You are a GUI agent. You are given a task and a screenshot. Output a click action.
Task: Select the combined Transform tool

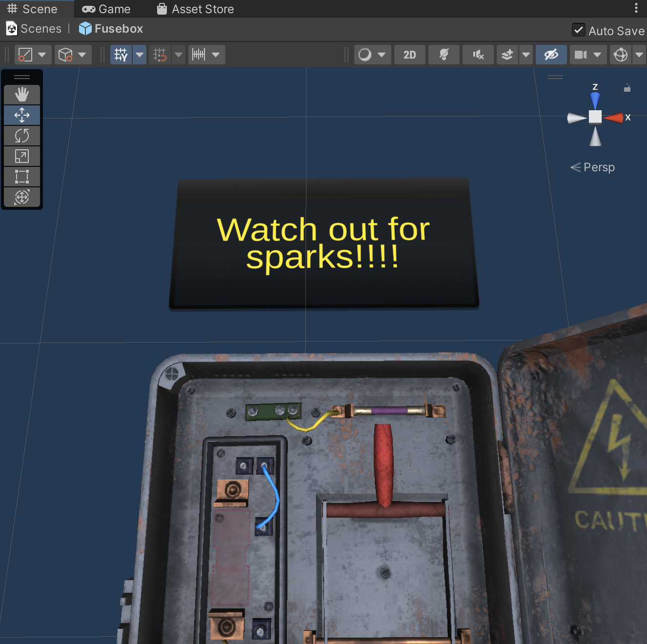[x=22, y=197]
